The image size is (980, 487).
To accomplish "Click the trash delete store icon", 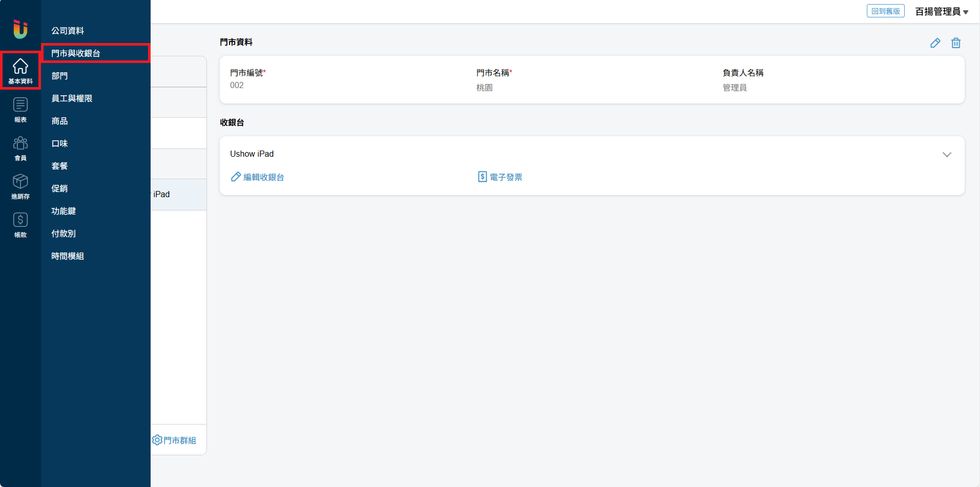I will (x=955, y=43).
